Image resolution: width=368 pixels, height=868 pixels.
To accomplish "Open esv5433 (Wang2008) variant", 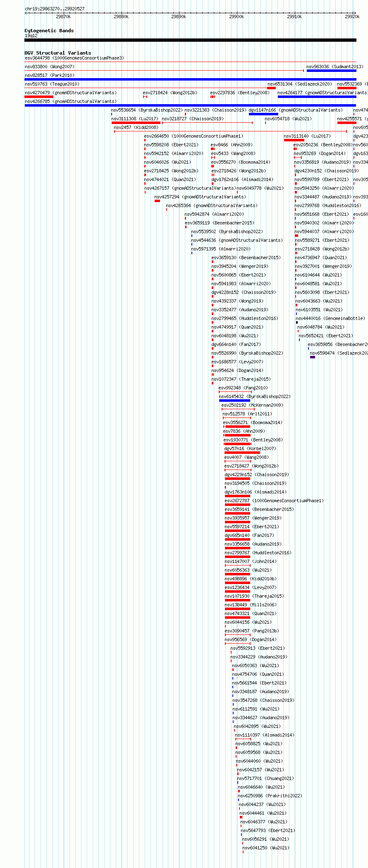I will tap(233, 153).
